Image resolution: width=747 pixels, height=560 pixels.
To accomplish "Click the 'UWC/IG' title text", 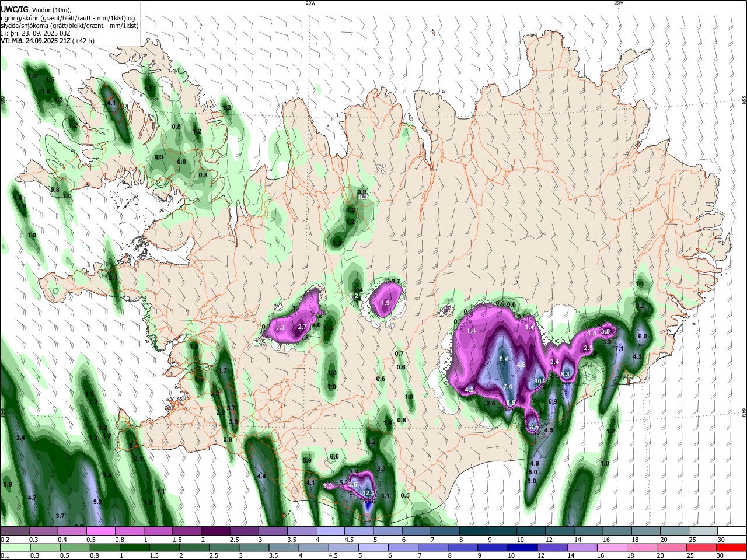I will [14, 9].
